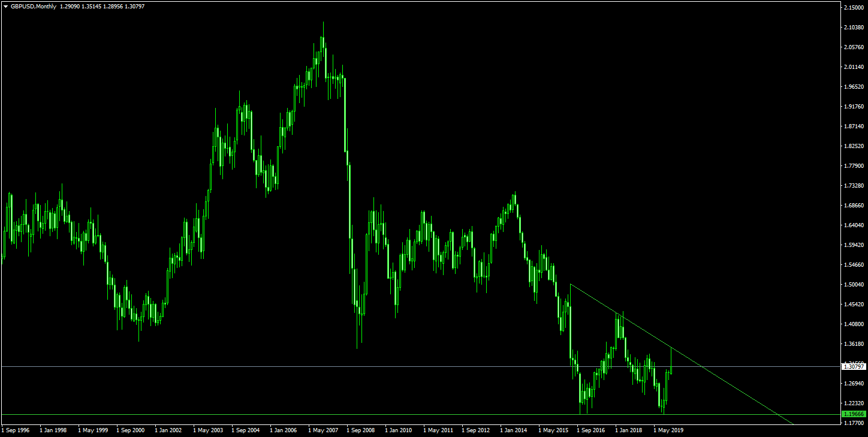The height and width of the screenshot is (437, 868).
Task: Click the 2.01140 price axis label
Action: (x=854, y=67)
